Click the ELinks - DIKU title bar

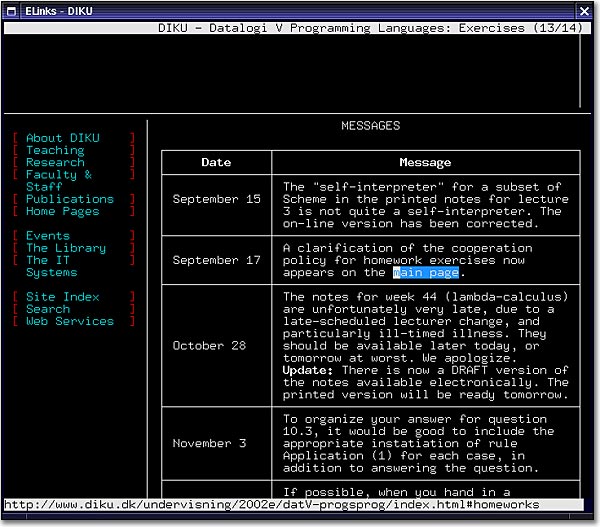click(x=297, y=11)
